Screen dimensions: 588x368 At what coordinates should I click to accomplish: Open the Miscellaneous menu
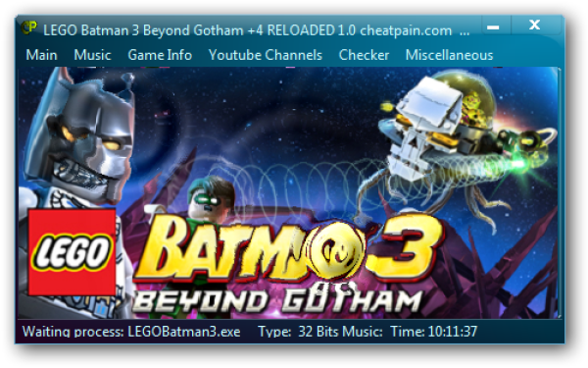tap(449, 55)
